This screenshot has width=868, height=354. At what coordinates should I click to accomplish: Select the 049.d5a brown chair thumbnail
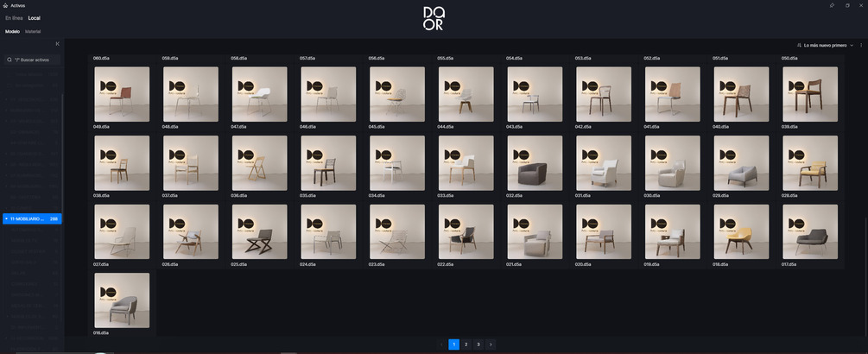(x=122, y=94)
